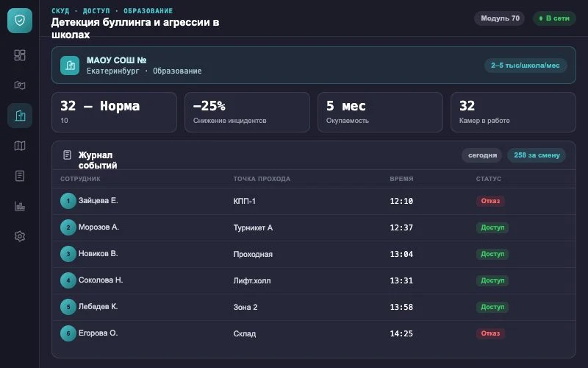Click the −25% Снижение инцидентов card
588x368 pixels.
(247, 113)
